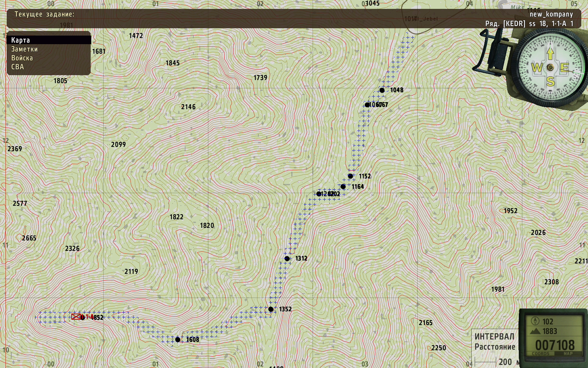Click elevation label 1952 on map

tap(511, 211)
